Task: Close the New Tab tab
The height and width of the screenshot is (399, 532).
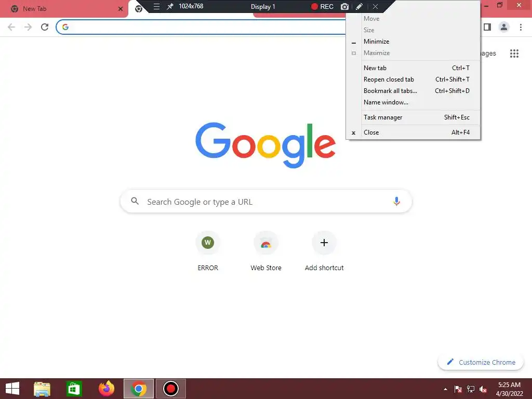Action: point(121,9)
